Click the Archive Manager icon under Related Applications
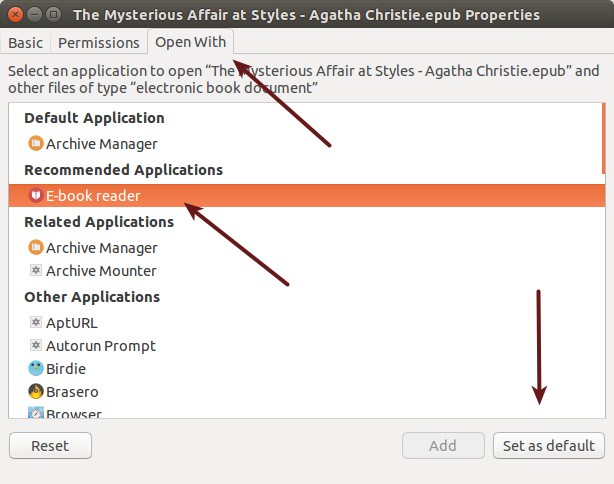 point(36,247)
